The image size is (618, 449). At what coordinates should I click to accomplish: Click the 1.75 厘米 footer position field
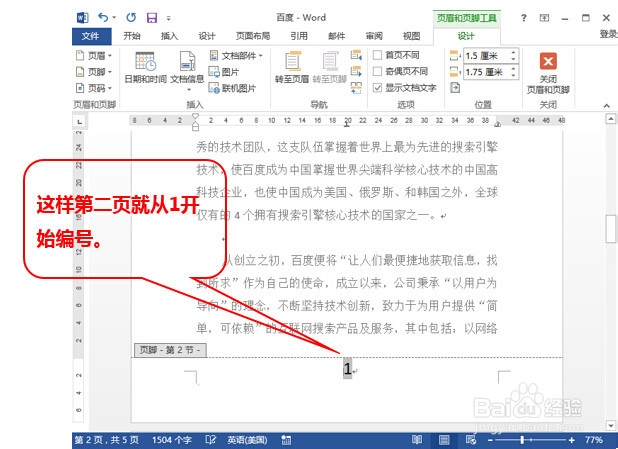(487, 72)
